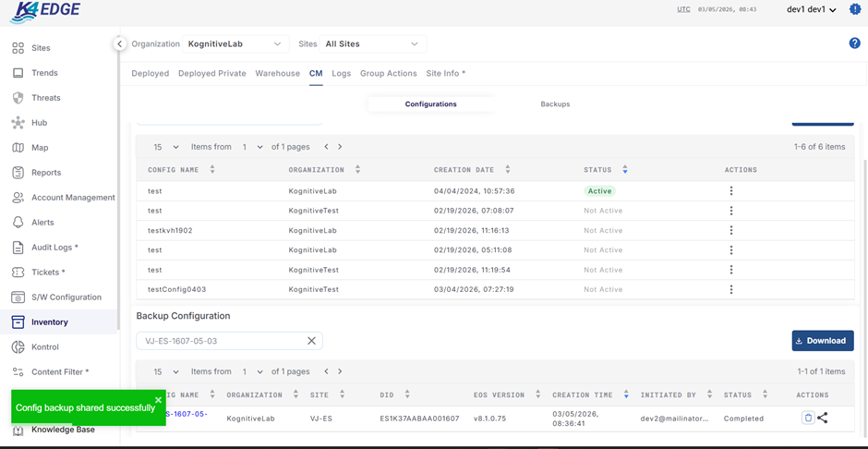Go to Hub in the sidebar
The image size is (868, 449).
[40, 123]
